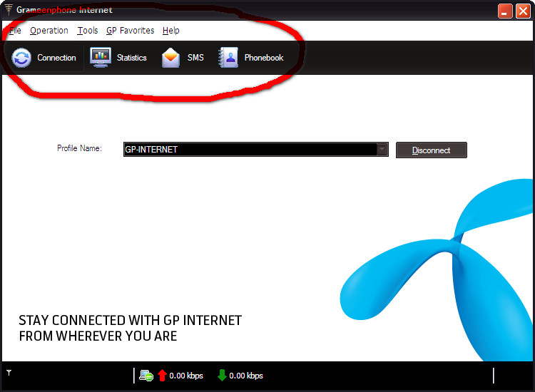535x392 pixels.
Task: Click the upload rate 0.00 kbps text
Action: pyautogui.click(x=186, y=376)
